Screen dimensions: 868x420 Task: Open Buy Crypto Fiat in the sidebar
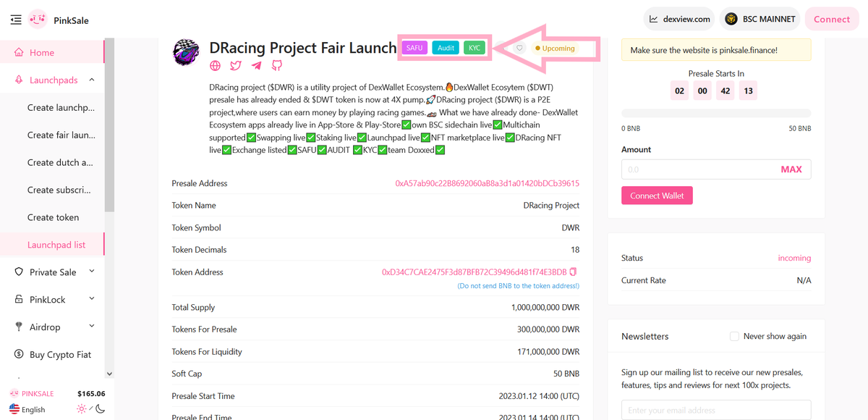(52, 355)
